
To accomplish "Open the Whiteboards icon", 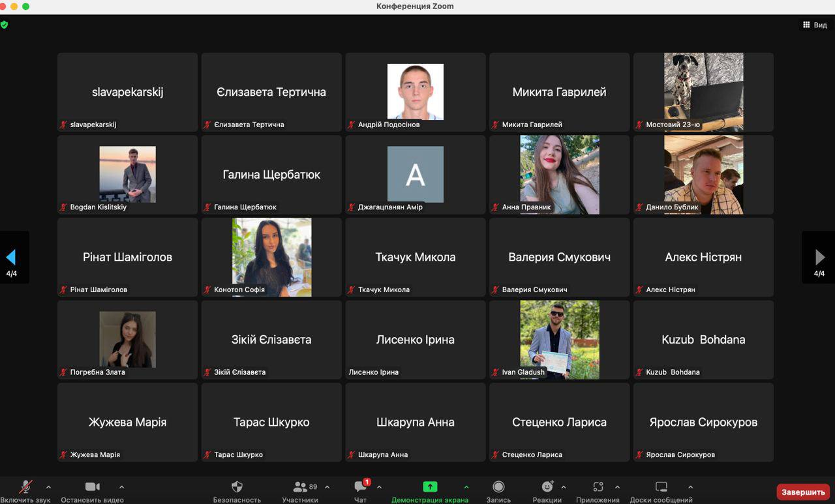I will tap(661, 486).
